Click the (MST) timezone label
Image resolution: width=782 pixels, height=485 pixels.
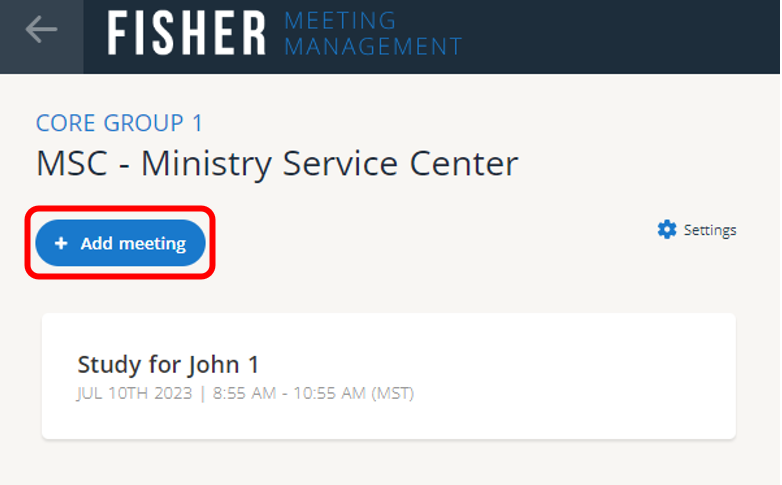tap(393, 393)
